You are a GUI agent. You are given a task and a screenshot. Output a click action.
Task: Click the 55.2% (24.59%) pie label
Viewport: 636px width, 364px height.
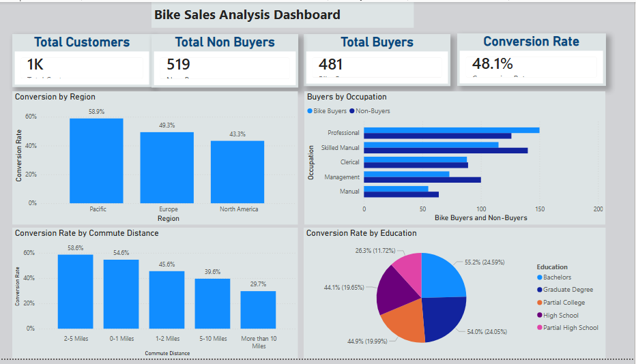[485, 262]
